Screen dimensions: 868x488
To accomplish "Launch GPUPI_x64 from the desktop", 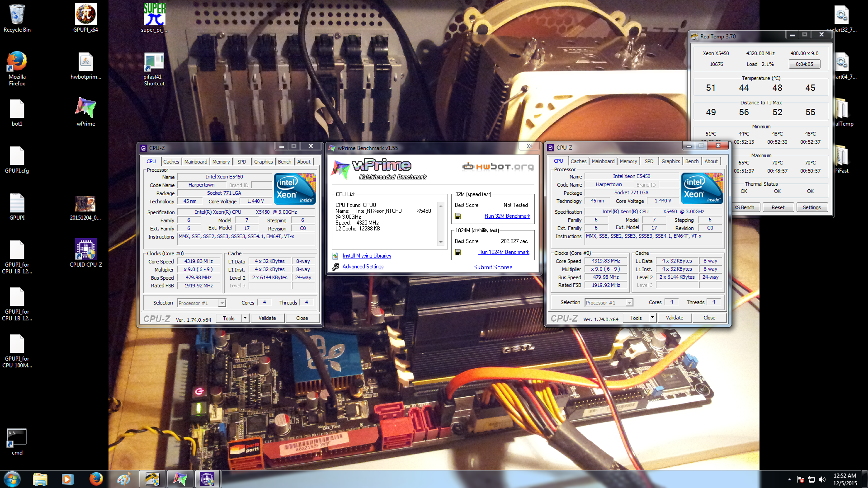I will click(x=85, y=18).
